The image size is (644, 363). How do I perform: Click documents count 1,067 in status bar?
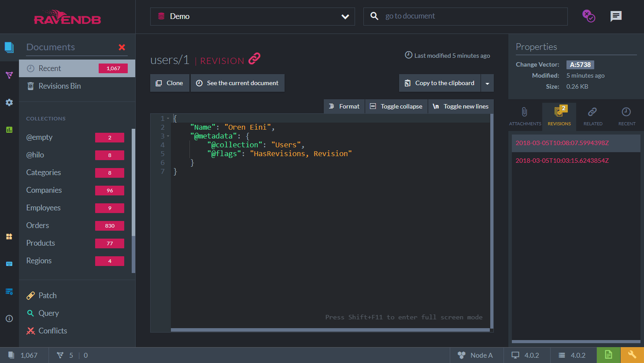point(23,355)
